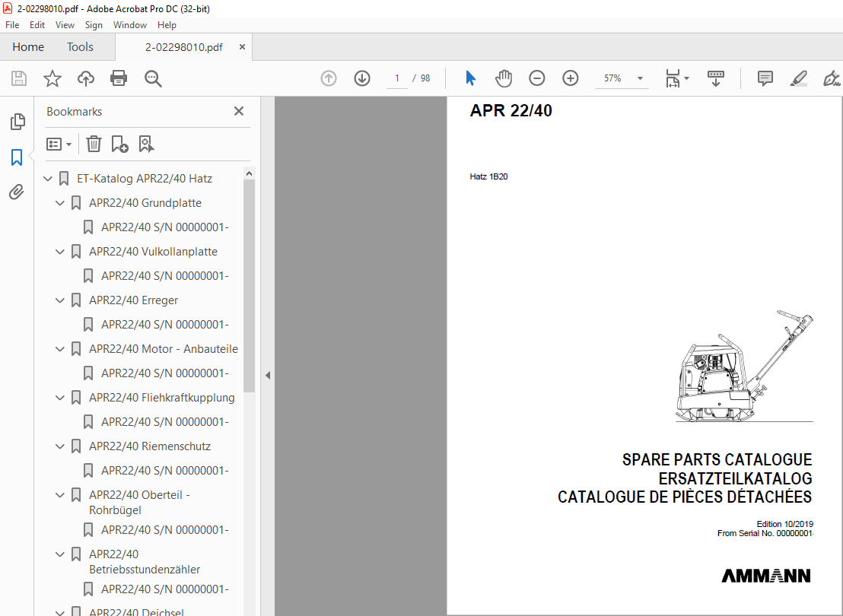Image resolution: width=843 pixels, height=616 pixels.
Task: Go to APR22/40 Oberteil - Rohrbügel bookmark
Action: click(139, 503)
